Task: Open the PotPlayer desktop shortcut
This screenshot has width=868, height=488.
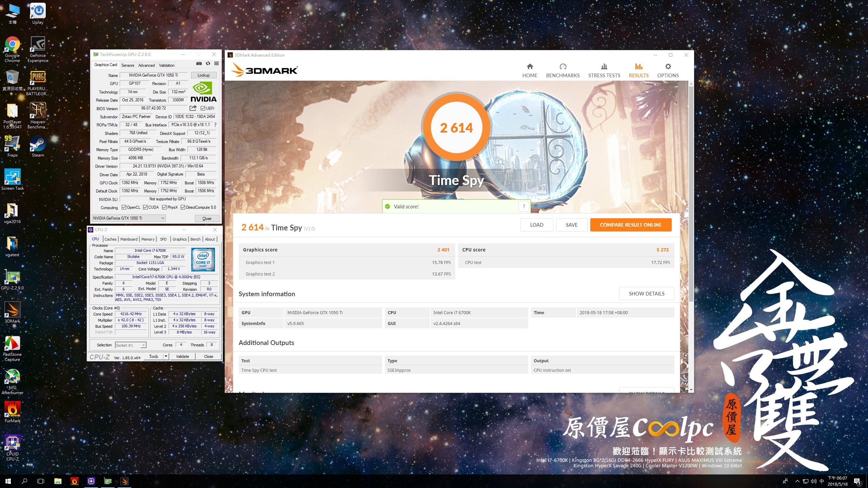Action: click(12, 116)
